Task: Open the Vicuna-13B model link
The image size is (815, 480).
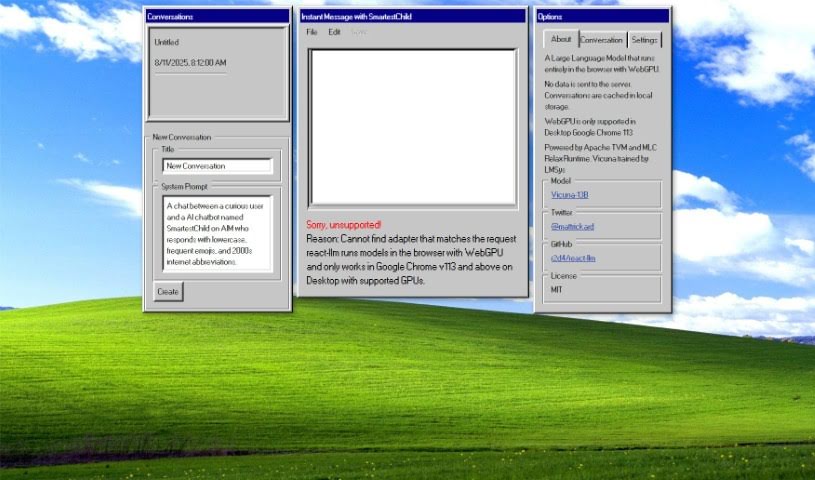Action: (569, 195)
